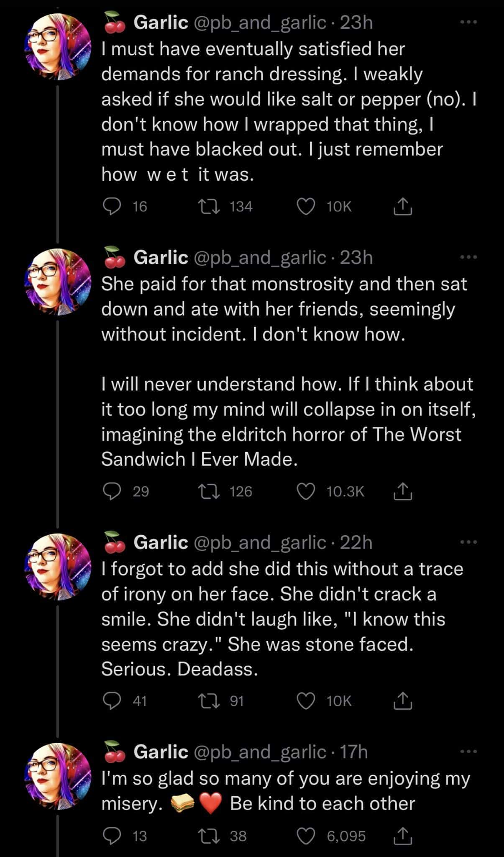
Task: Like the ranch dressing tweet with 10K likes
Action: tap(306, 206)
